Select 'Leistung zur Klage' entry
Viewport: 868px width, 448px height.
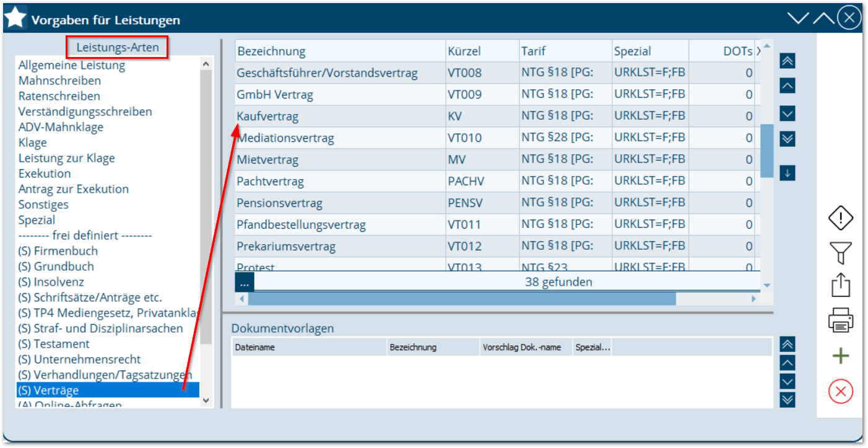click(67, 158)
